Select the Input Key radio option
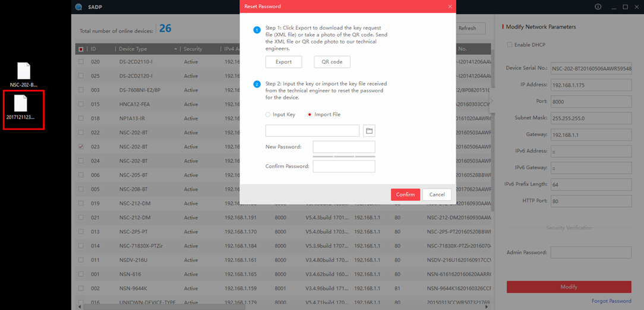Image resolution: width=644 pixels, height=310 pixels. (x=269, y=114)
